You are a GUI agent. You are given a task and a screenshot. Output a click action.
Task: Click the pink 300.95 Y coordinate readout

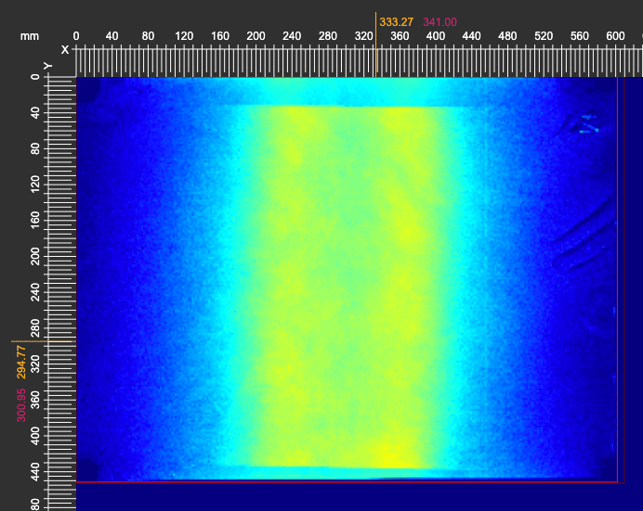click(x=20, y=404)
